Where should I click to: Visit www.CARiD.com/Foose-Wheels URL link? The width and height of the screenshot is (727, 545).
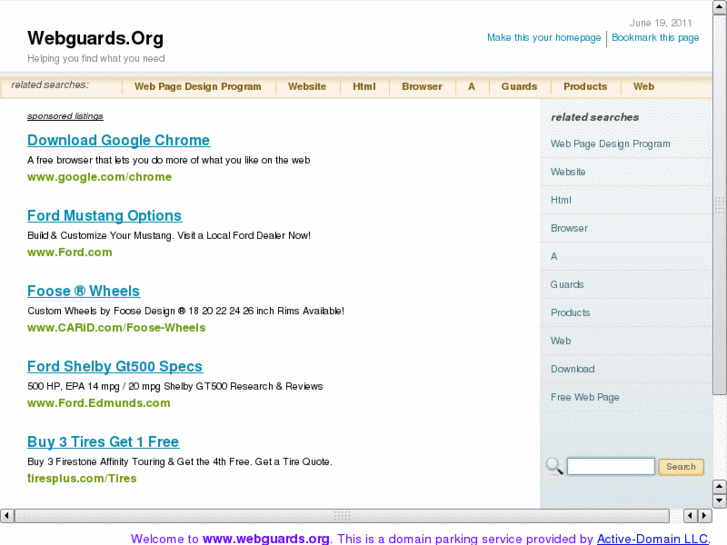pyautogui.click(x=116, y=328)
